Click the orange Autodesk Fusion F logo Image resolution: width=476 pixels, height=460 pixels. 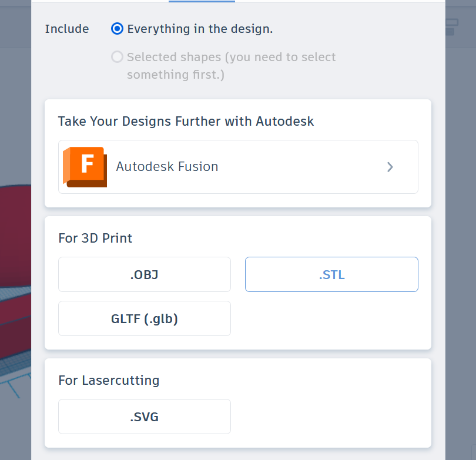click(85, 167)
